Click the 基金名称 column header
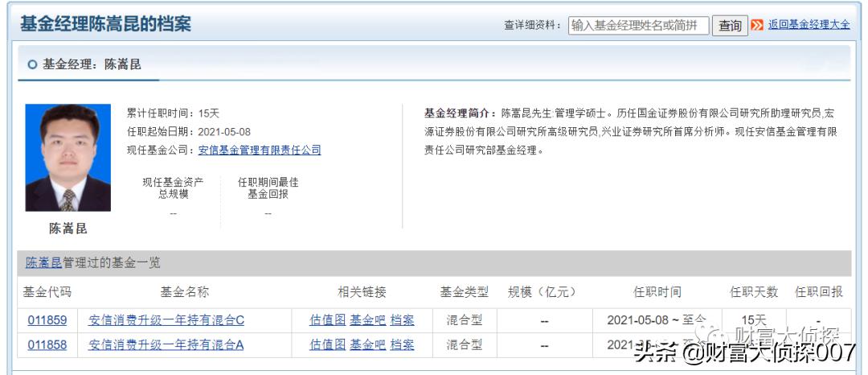The image size is (868, 375). (x=185, y=292)
